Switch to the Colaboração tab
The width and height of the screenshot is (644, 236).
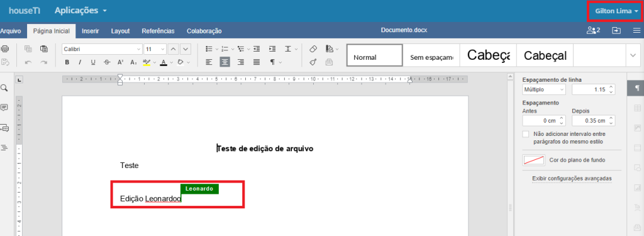(x=204, y=31)
